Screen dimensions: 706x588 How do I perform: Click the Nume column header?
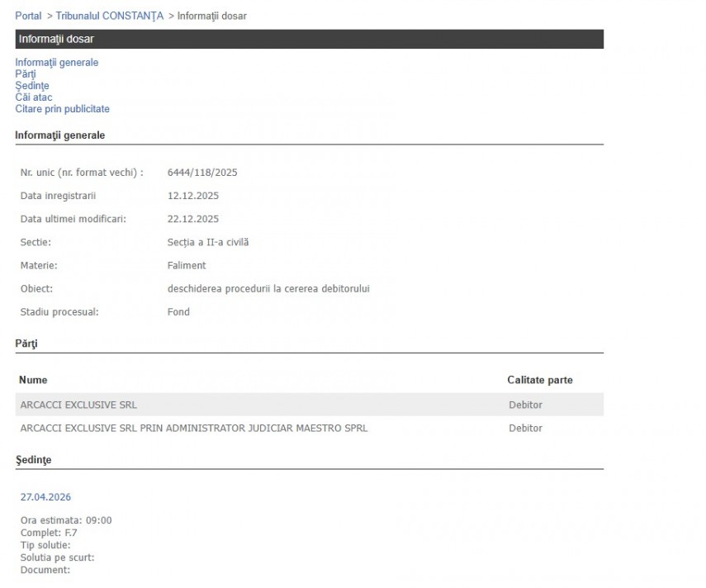(33, 380)
